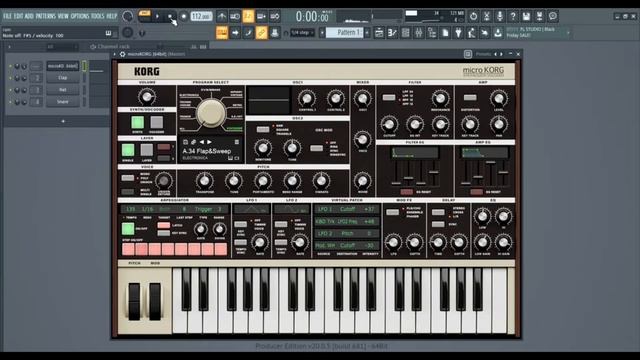Open the EDIT menu
Screen dimensions: 640x360
pos(18,16)
